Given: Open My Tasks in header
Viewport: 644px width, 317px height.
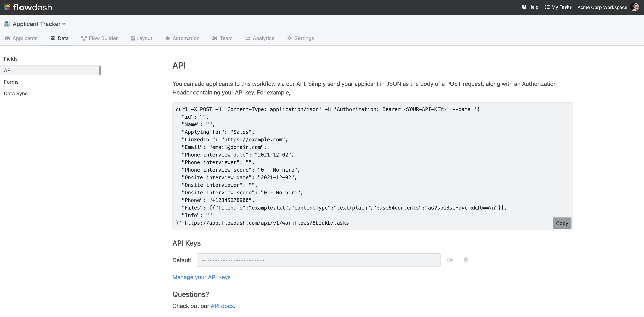Looking at the screenshot, I should 558,7.
